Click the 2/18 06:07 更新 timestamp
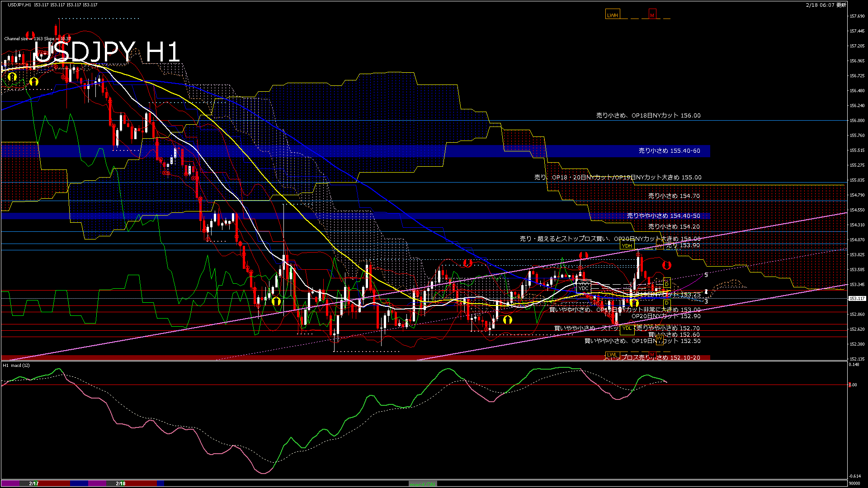This screenshot has width=868, height=488. click(826, 5)
